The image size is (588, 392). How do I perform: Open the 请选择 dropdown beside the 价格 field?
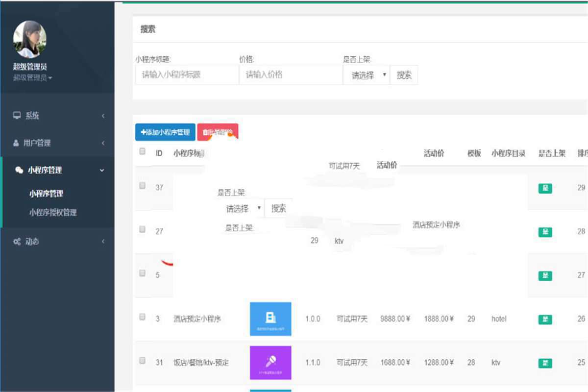click(x=366, y=75)
